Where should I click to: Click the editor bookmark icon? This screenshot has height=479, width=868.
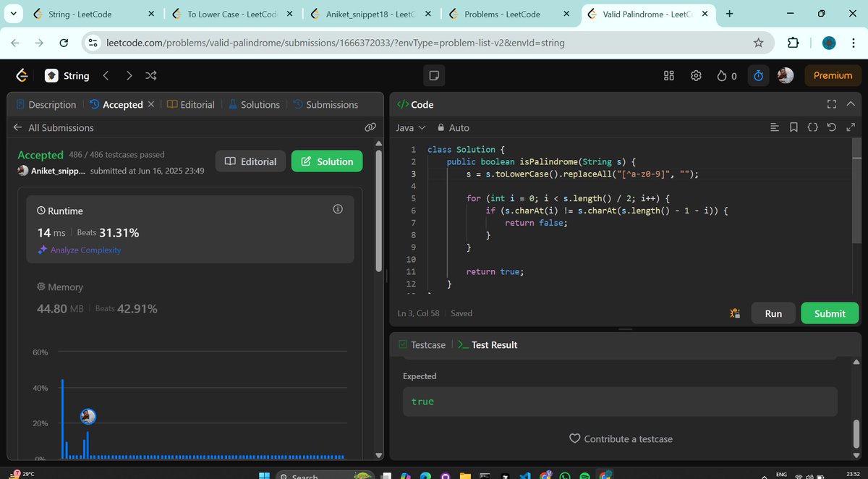[x=793, y=127]
